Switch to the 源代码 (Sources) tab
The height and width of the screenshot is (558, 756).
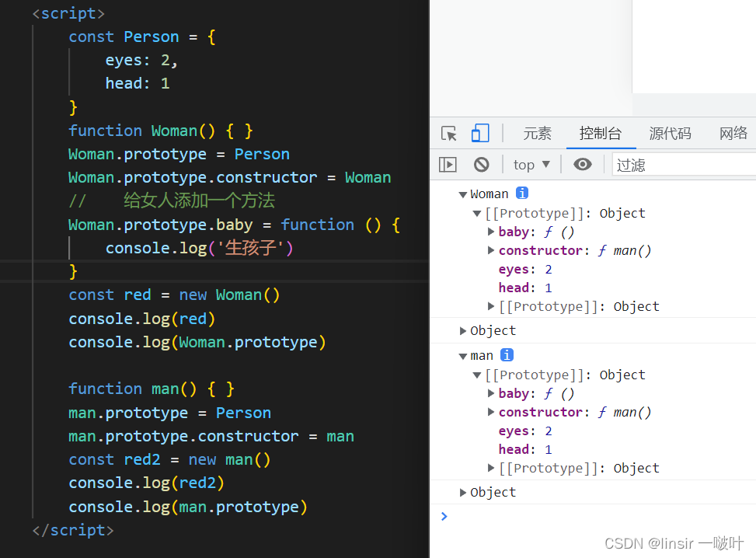(x=670, y=133)
